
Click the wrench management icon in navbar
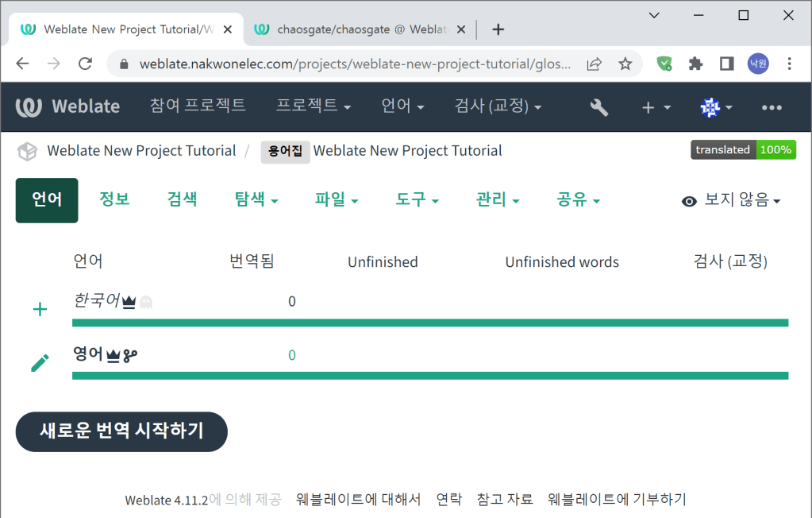(x=599, y=107)
